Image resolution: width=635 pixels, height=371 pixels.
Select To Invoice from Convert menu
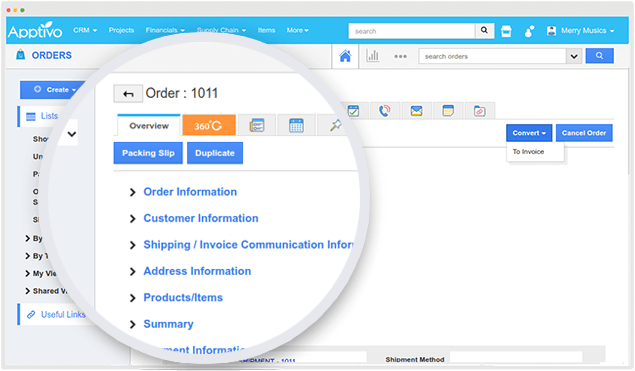pos(528,151)
